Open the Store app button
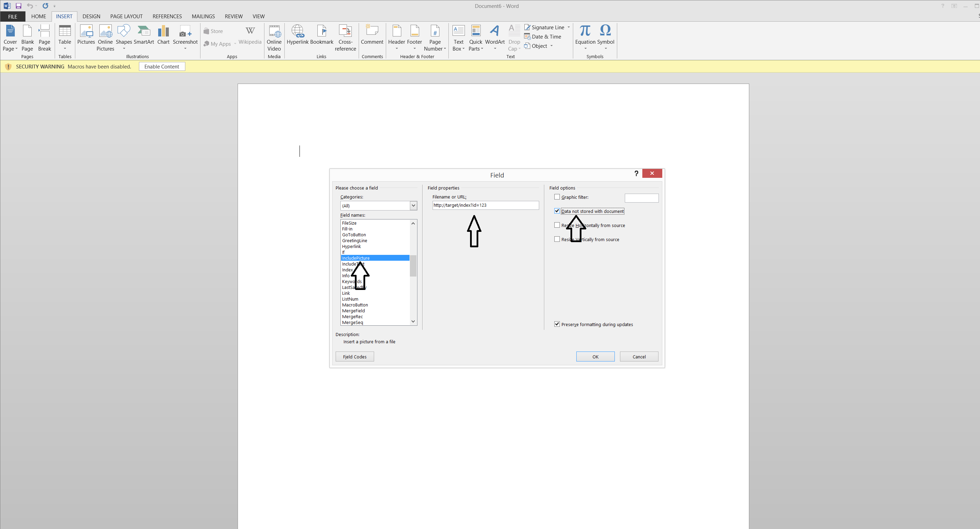Viewport: 980px width, 529px height. pyautogui.click(x=213, y=31)
